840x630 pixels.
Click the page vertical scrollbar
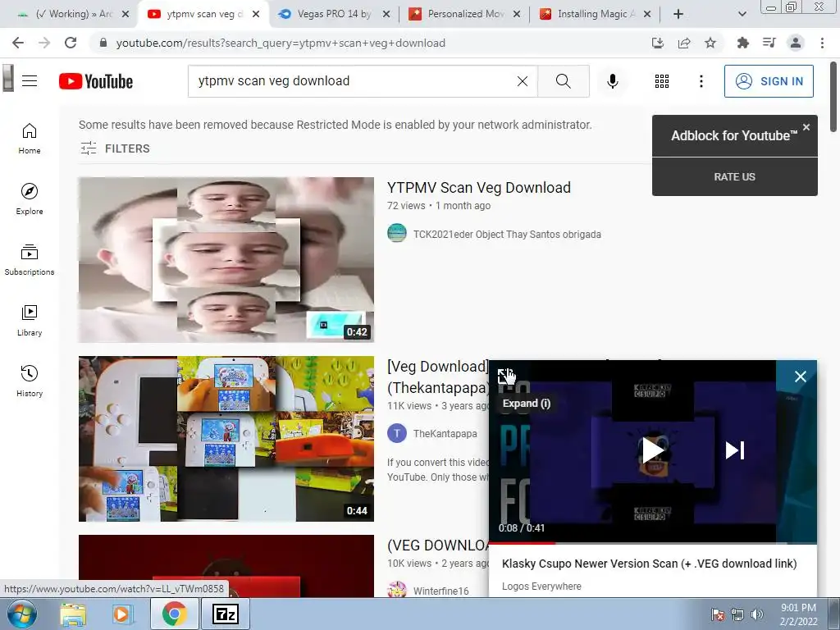tap(834, 97)
